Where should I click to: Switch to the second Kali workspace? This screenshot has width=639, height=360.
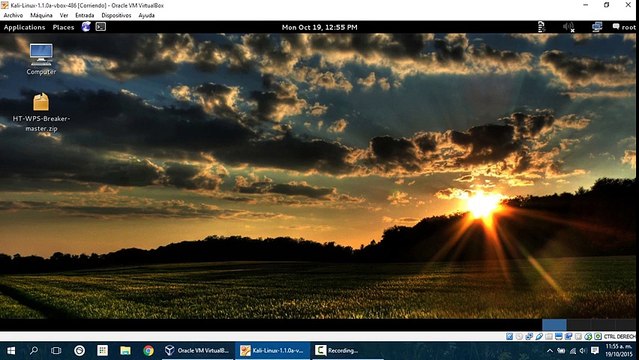[578, 325]
